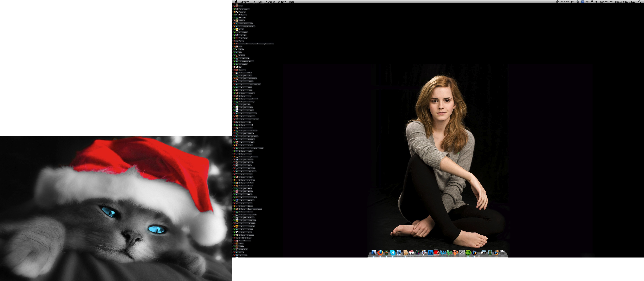Open the Trash in the Dock
The height and width of the screenshot is (281, 644).
(503, 253)
